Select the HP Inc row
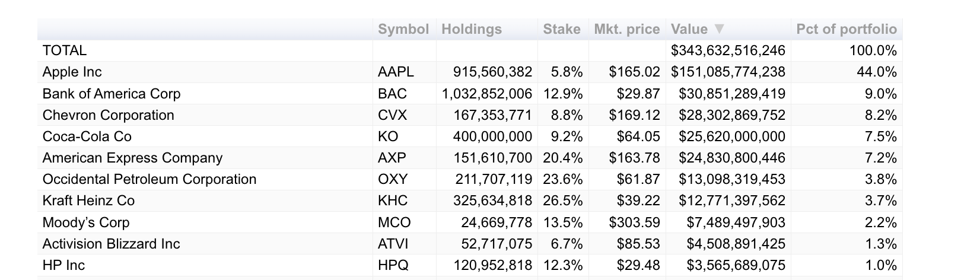 pos(63,265)
